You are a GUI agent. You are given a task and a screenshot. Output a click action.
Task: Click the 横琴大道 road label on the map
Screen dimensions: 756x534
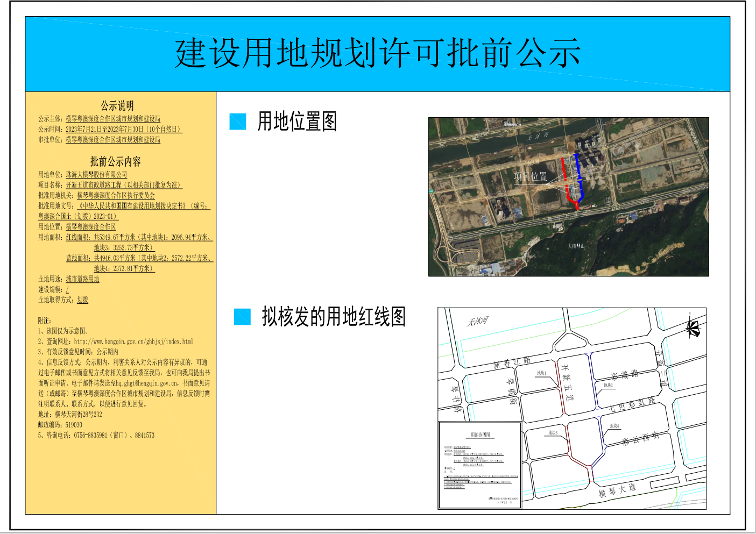(x=617, y=490)
